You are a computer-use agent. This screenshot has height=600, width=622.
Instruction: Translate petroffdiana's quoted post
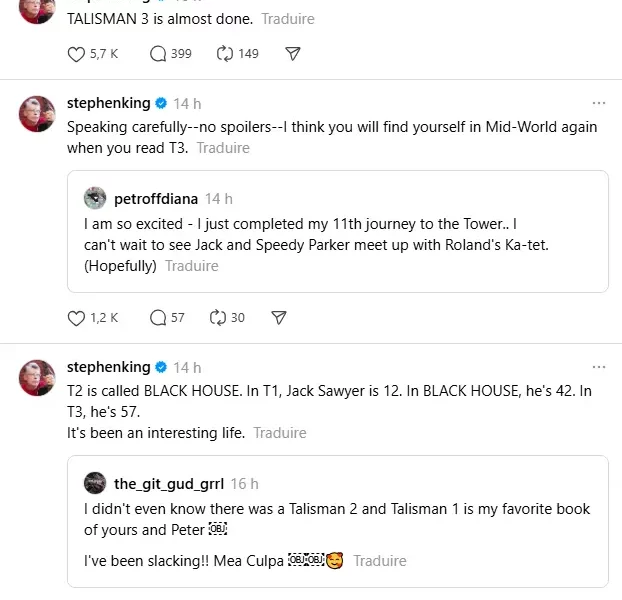(x=191, y=266)
